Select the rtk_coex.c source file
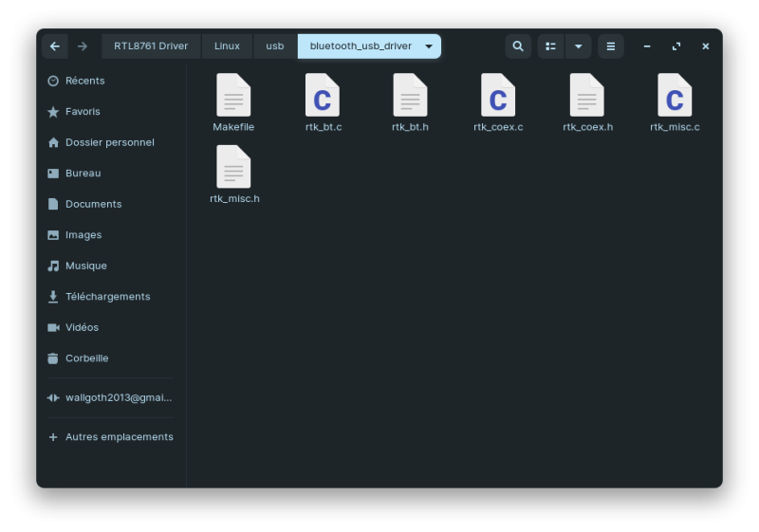 click(498, 96)
